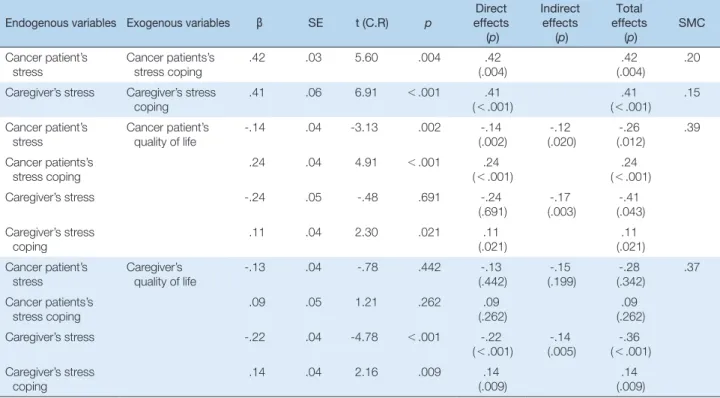This screenshot has width=720, height=398.
Task: Click indirect effect value -.15 (.199)
Action: (x=561, y=274)
